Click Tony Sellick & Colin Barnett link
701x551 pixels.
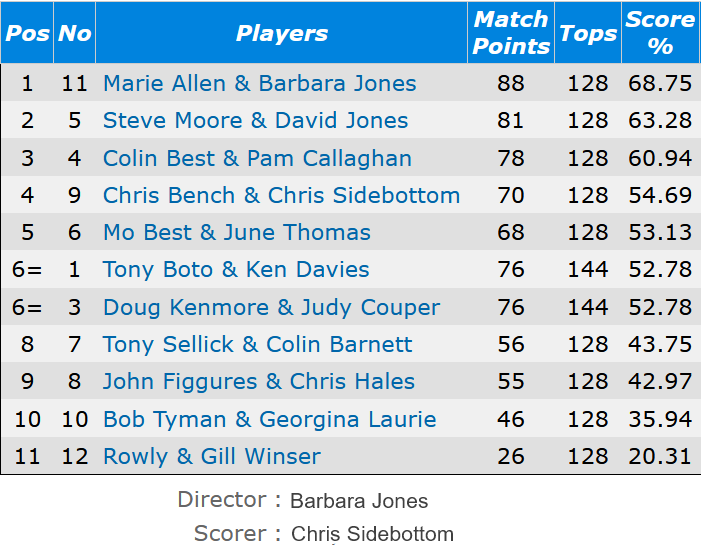(x=257, y=344)
